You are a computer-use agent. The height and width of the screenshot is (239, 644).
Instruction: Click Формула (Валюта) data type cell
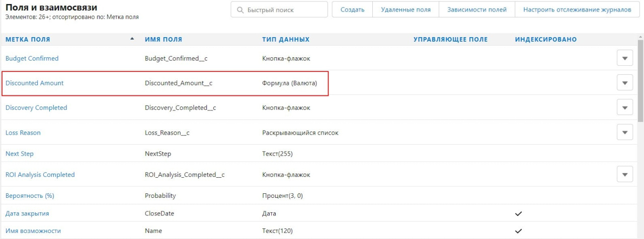[x=290, y=83]
